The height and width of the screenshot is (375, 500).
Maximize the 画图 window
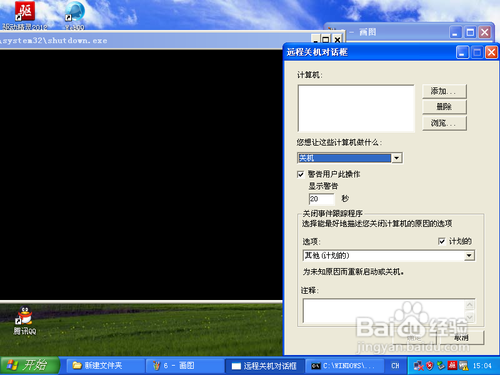tap(470, 32)
